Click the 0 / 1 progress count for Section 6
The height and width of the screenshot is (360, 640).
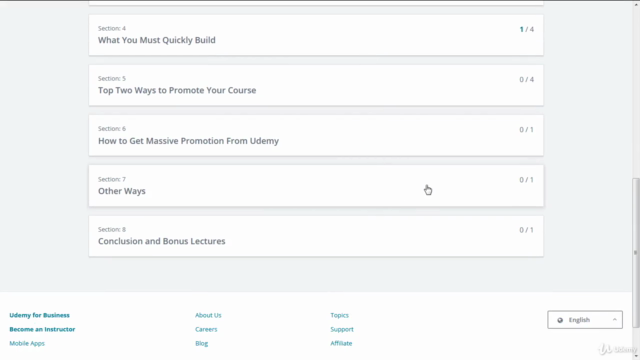(527, 130)
